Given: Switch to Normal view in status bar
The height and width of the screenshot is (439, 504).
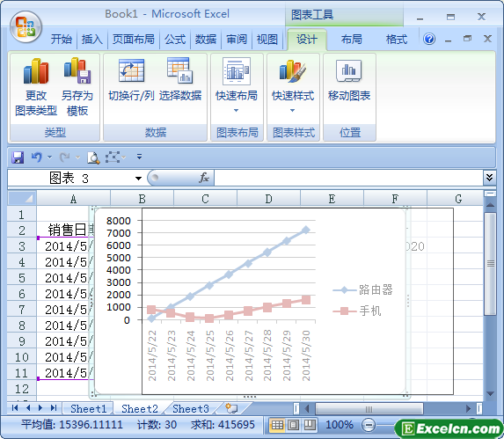Looking at the screenshot, I should tap(277, 425).
